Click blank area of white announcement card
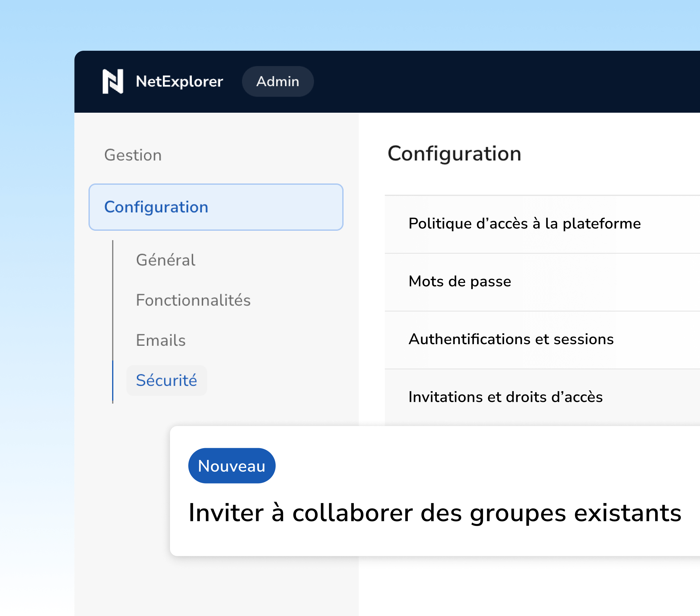 (514, 466)
